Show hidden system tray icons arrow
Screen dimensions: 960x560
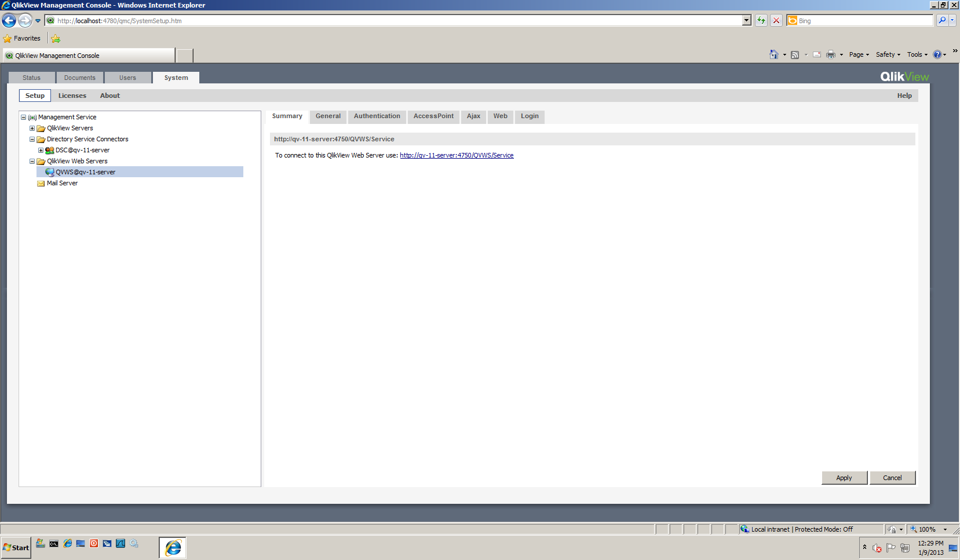click(x=864, y=547)
